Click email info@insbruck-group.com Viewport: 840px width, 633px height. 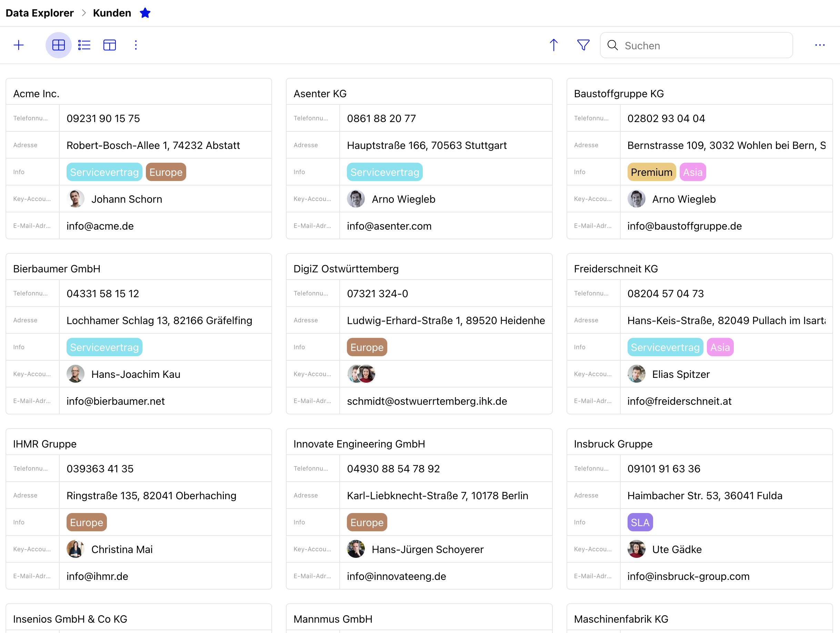tap(688, 576)
